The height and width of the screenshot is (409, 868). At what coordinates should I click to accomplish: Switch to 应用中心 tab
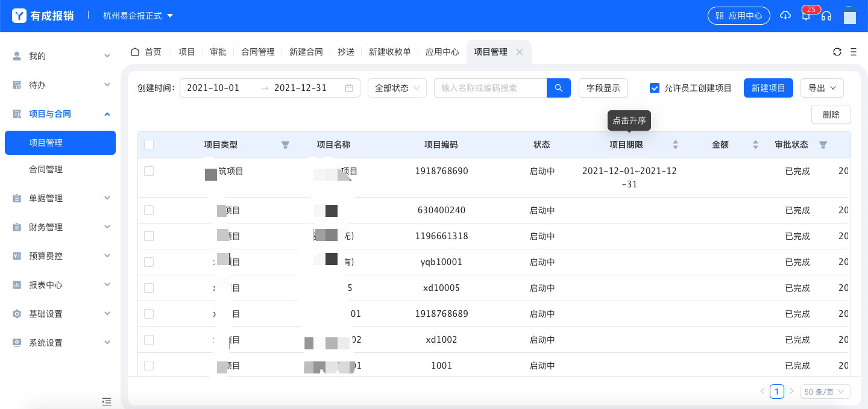(x=442, y=52)
